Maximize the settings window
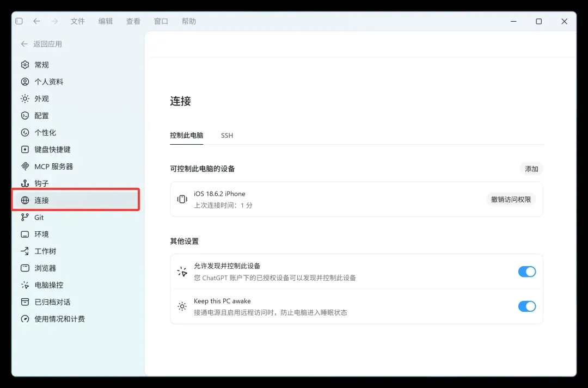This screenshot has width=588, height=388. [539, 21]
